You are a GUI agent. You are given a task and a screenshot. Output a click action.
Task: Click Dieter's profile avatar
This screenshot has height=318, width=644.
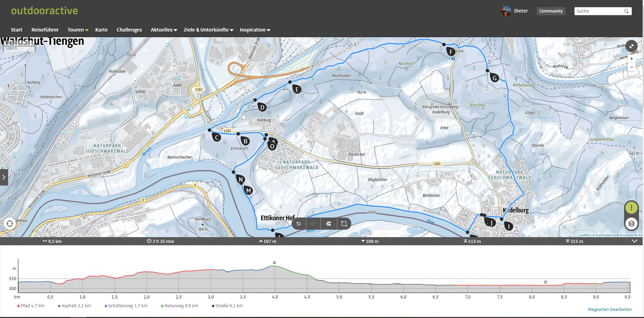[x=505, y=11]
